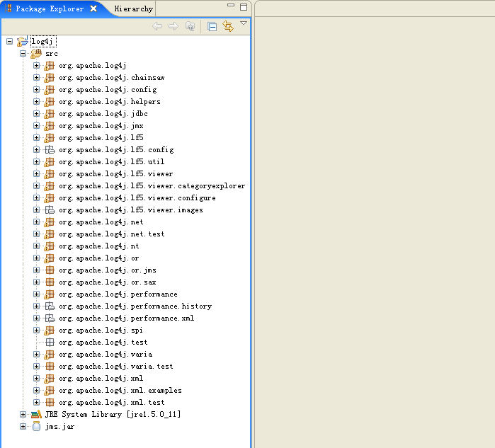Click the org.apache.log4j.lf5.viewer package icon
This screenshot has height=448, width=495.
pyautogui.click(x=49, y=174)
